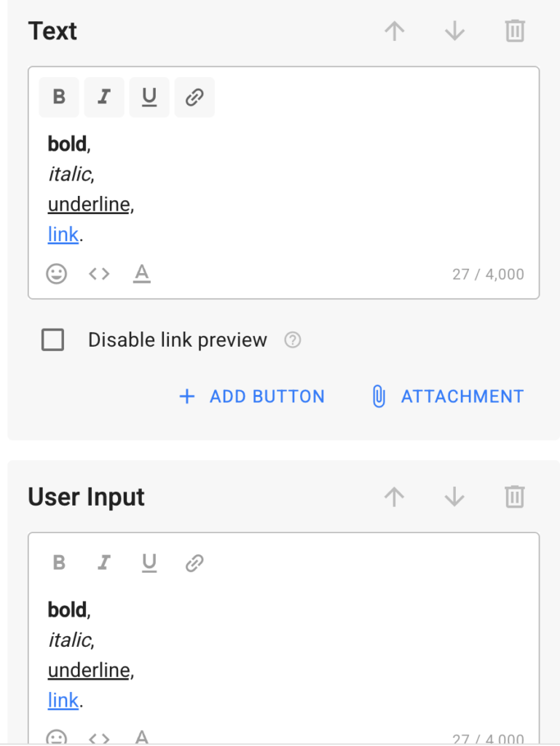The image size is (560, 746).
Task: Show help for Disable link preview
Action: point(293,340)
